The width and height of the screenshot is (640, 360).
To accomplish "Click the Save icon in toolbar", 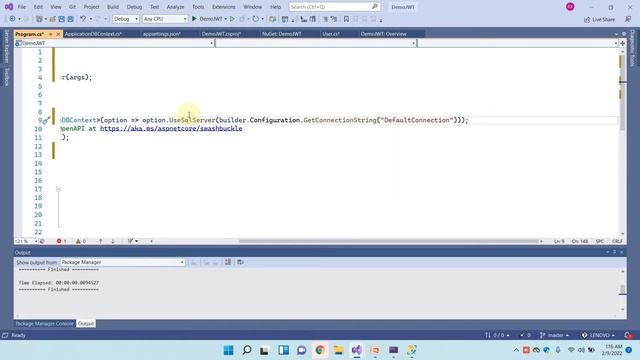I will (x=61, y=19).
